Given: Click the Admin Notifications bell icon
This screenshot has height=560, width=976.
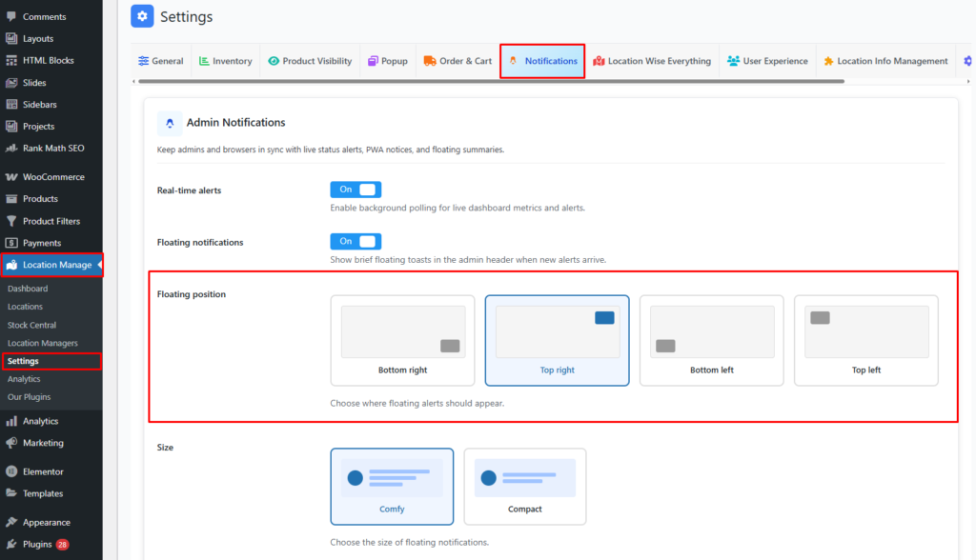Looking at the screenshot, I should [170, 123].
